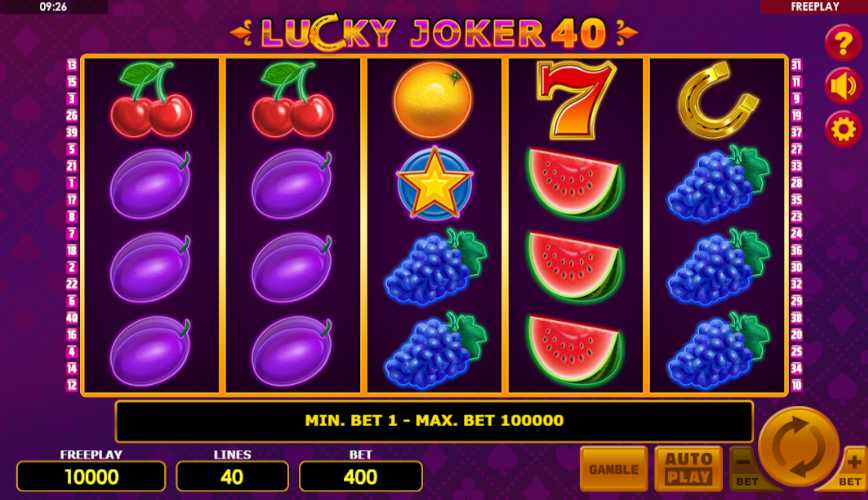Click the top watermelon on reel four
The width and height of the screenshot is (868, 500).
click(576, 184)
